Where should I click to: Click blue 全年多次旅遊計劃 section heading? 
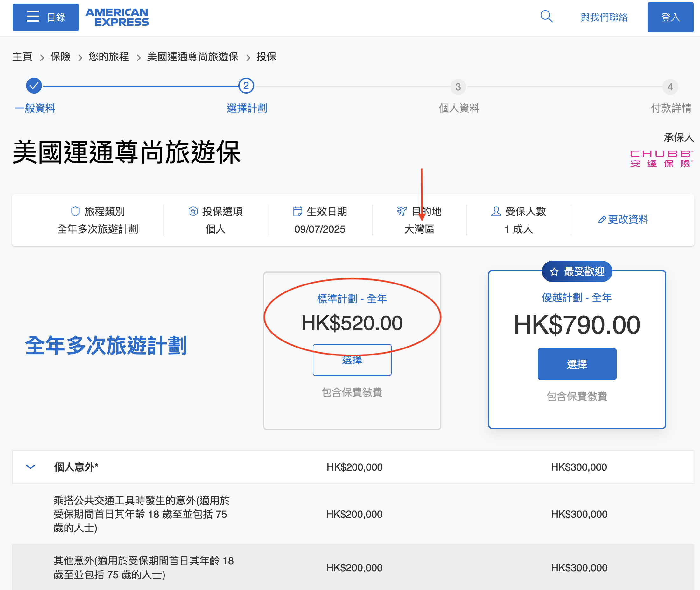click(x=106, y=345)
